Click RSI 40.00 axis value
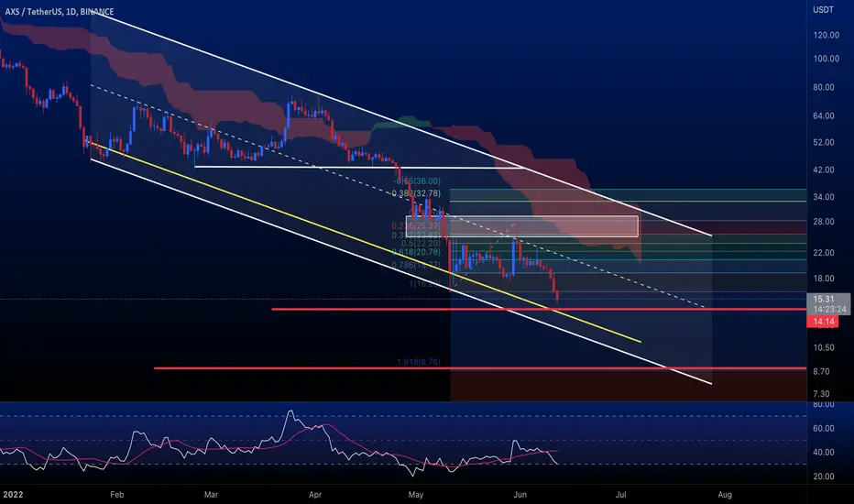This screenshot has width=854, height=504. tap(824, 453)
